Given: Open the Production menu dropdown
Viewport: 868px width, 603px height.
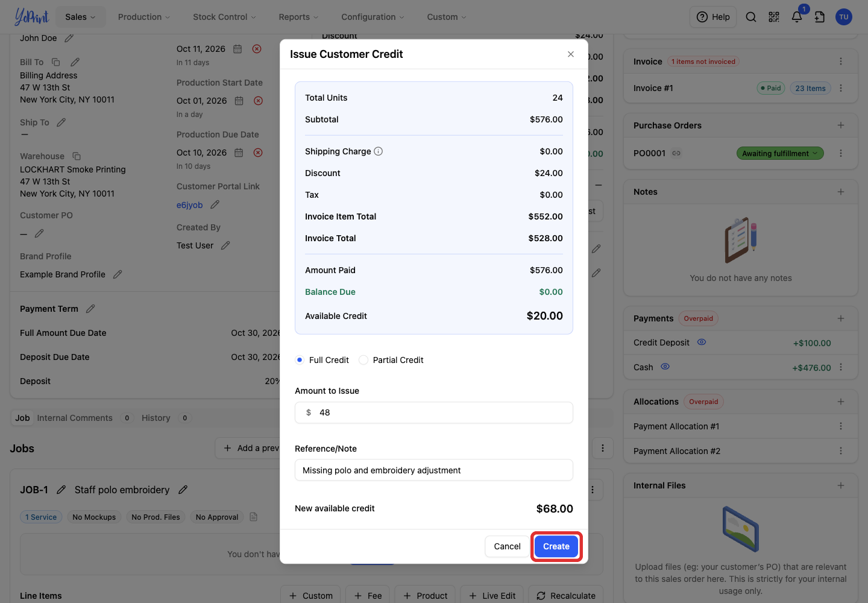Looking at the screenshot, I should [144, 17].
